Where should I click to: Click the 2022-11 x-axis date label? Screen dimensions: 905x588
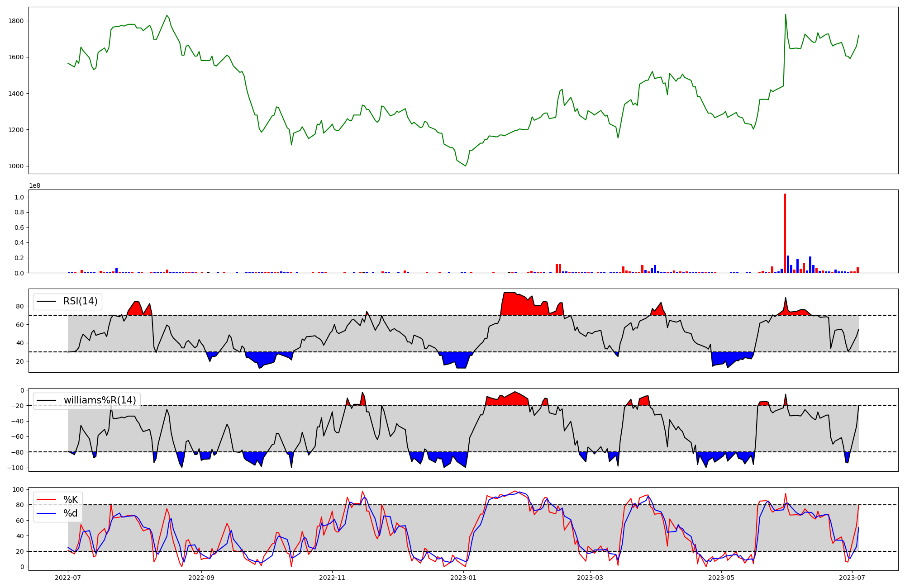[x=332, y=577]
